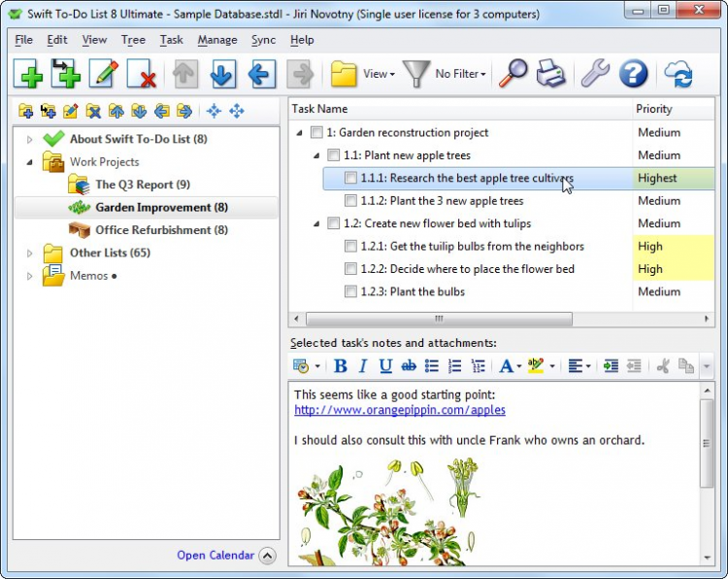Check the Garden reconstruction project task

point(316,132)
